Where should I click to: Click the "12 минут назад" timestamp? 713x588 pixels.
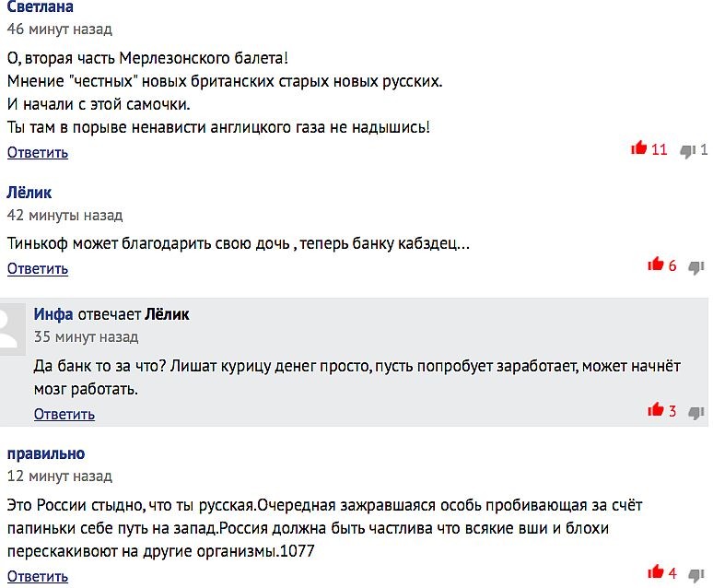point(60,476)
